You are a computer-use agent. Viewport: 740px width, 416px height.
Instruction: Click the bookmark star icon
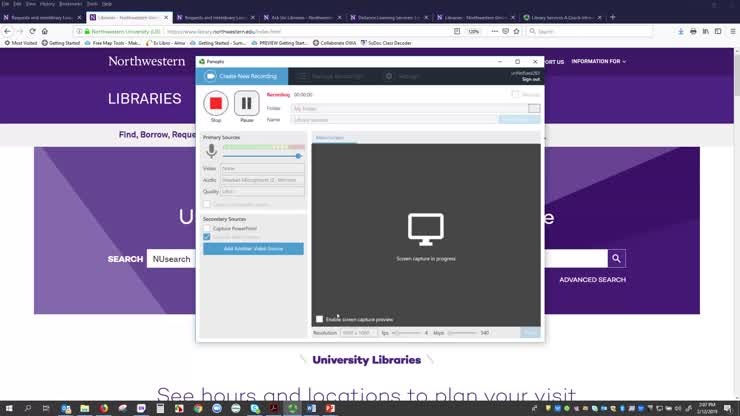[x=516, y=31]
